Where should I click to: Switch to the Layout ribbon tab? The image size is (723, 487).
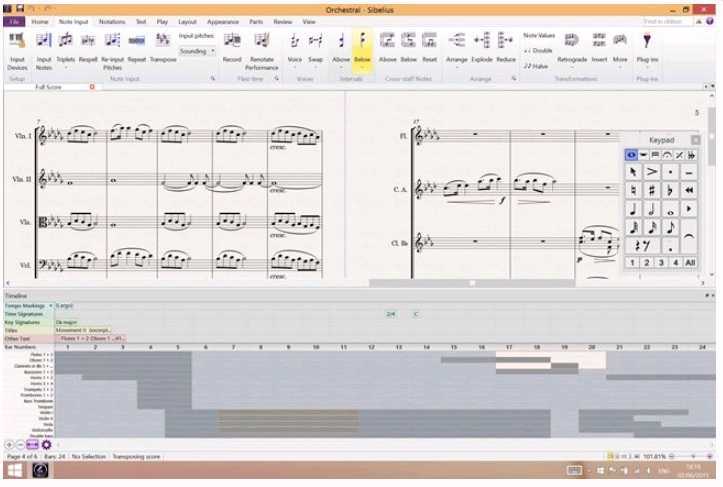click(187, 21)
